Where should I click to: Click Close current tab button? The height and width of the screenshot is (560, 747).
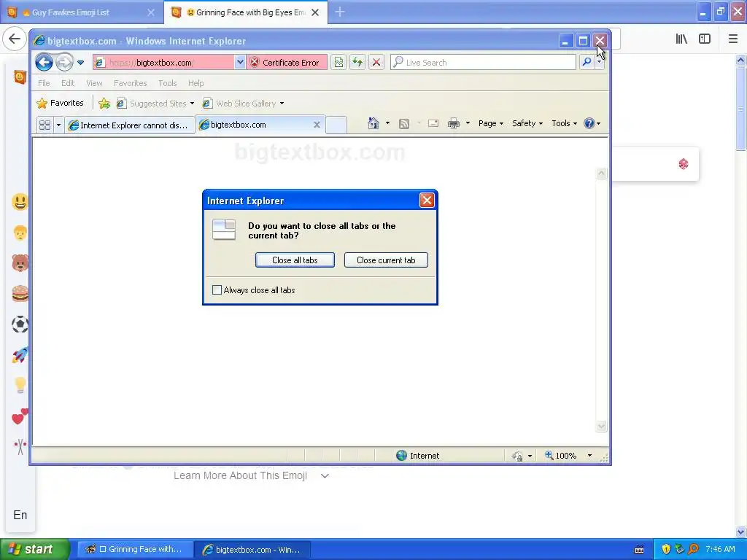pyautogui.click(x=386, y=260)
